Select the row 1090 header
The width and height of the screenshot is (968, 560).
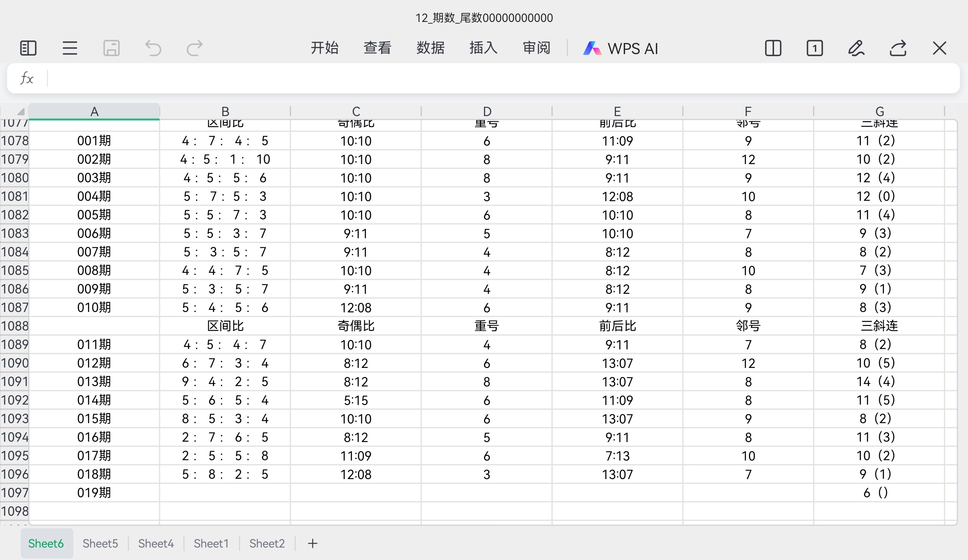[x=15, y=363]
